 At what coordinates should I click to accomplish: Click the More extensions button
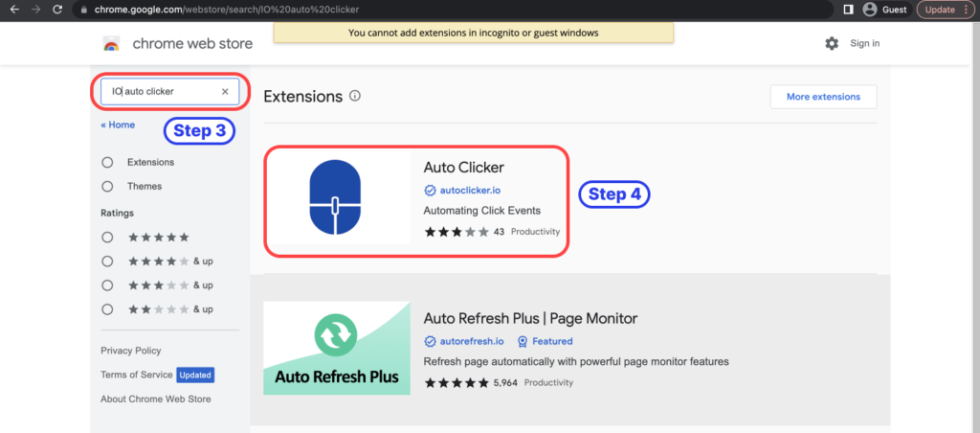click(823, 97)
